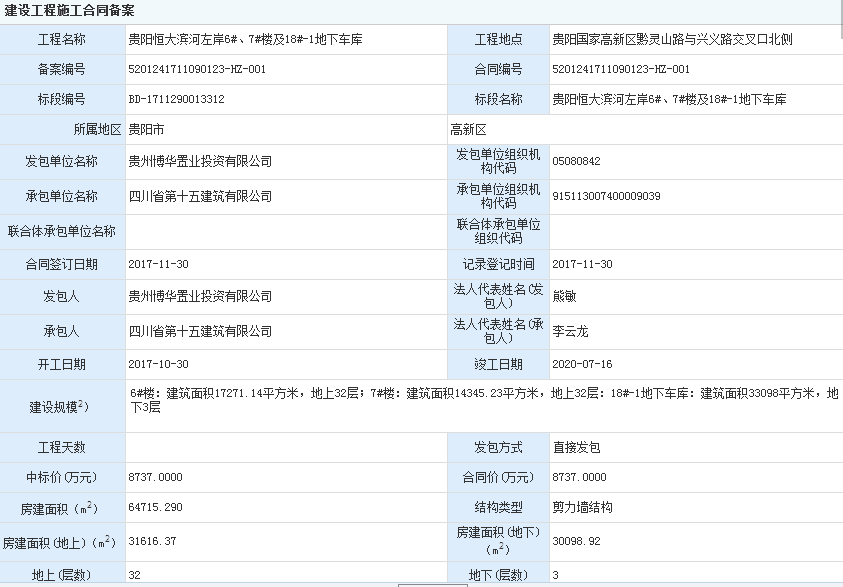Select the 承包单位名称 company name value

point(200,197)
